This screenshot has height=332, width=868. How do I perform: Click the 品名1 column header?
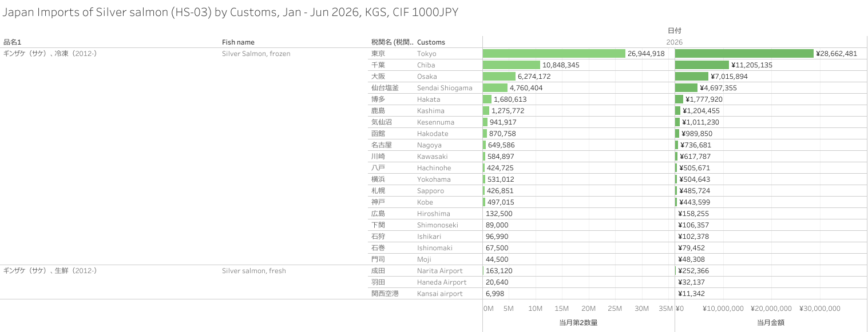pos(12,42)
